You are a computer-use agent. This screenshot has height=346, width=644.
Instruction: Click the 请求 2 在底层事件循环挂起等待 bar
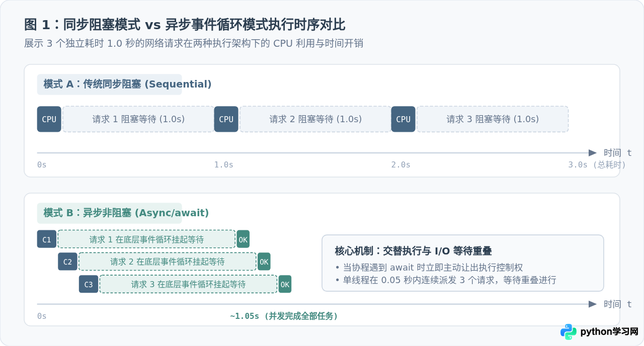pos(168,262)
